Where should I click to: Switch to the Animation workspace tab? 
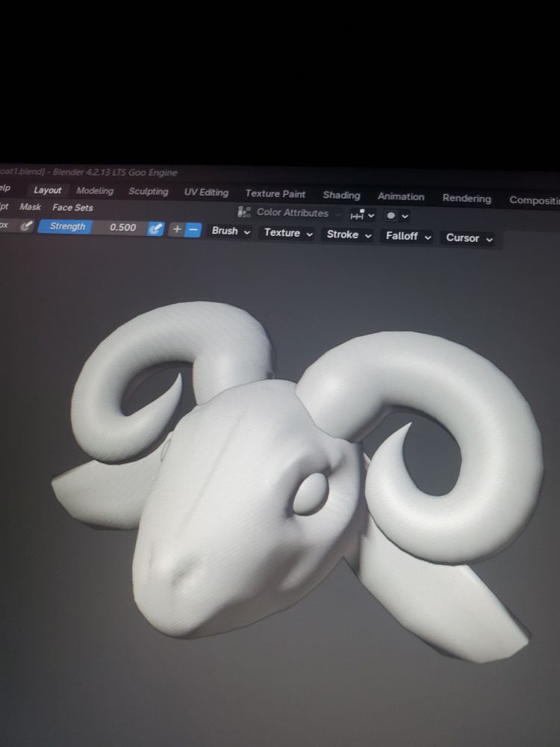[401, 196]
